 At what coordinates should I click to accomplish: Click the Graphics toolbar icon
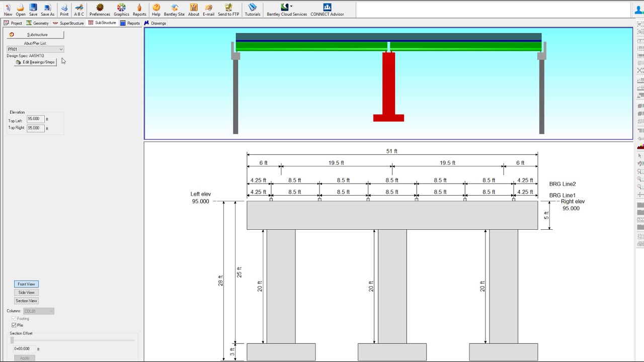coord(121,10)
